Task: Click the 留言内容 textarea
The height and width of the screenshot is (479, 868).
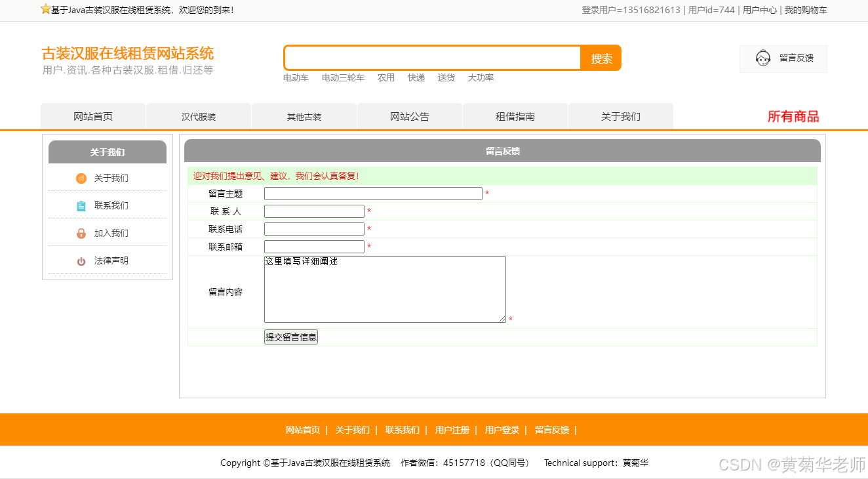Action: 385,289
